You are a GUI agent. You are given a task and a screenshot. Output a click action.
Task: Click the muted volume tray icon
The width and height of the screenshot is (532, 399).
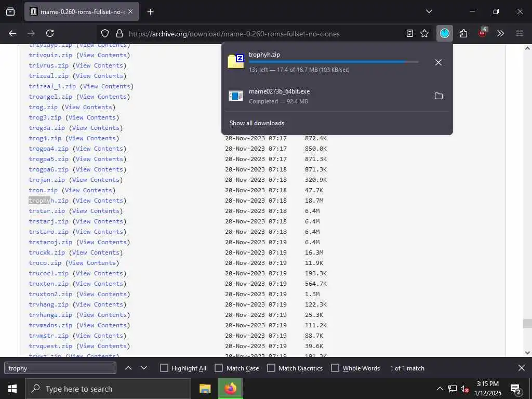point(465,389)
